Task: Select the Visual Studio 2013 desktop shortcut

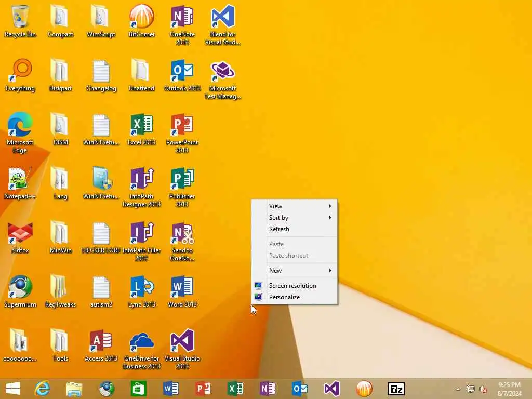Action: point(182,349)
